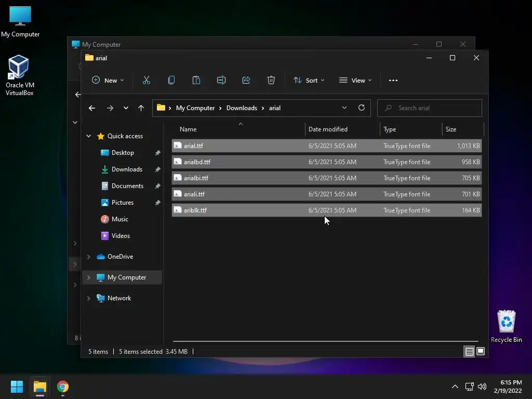The width and height of the screenshot is (532, 399).
Task: Click the Cut scissors icon in toolbar
Action: pos(146,80)
